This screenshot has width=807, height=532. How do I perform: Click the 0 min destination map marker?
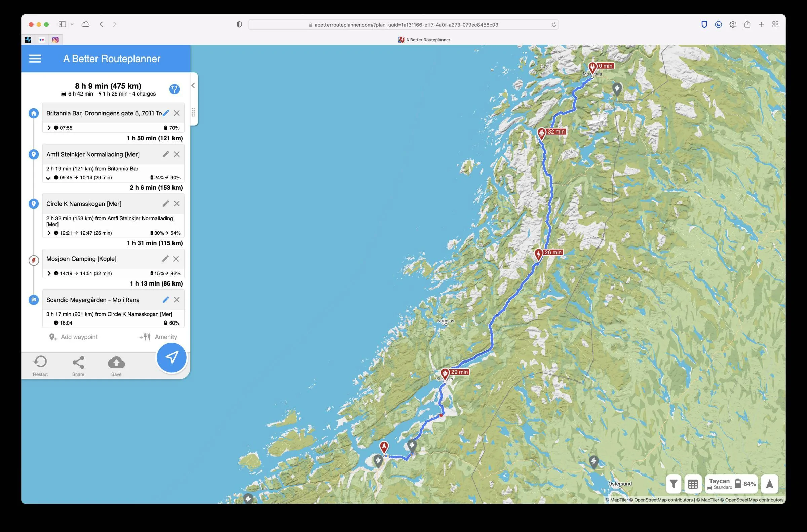[592, 68]
